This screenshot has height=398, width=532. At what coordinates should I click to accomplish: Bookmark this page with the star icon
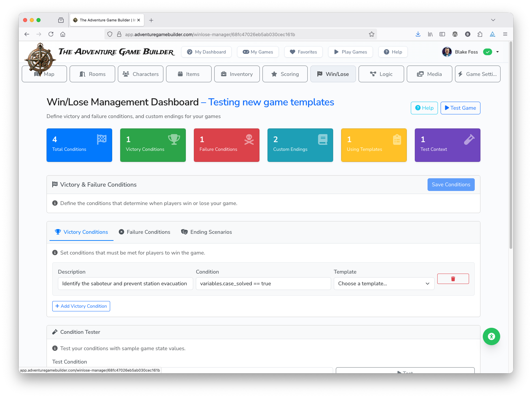pos(371,34)
